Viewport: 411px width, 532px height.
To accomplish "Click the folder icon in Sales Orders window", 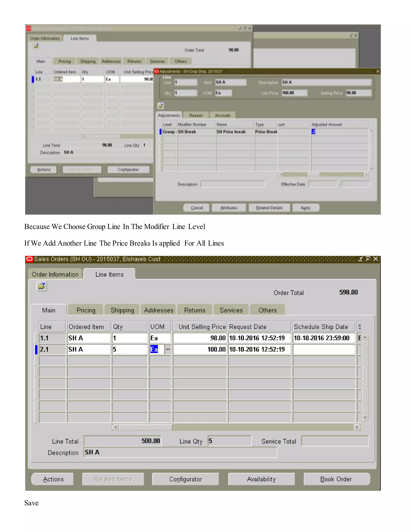I will pos(42,286).
